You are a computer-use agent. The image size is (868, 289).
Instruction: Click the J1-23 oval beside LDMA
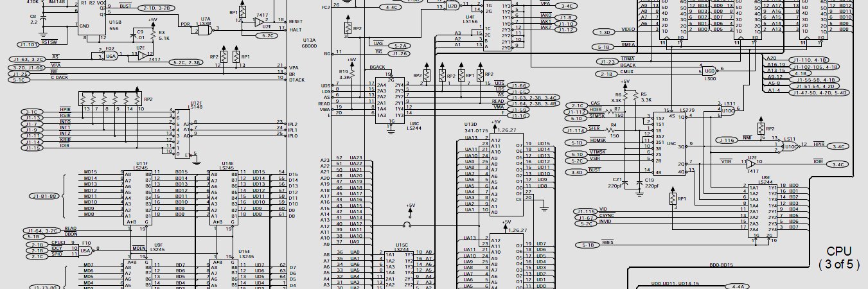606,62
